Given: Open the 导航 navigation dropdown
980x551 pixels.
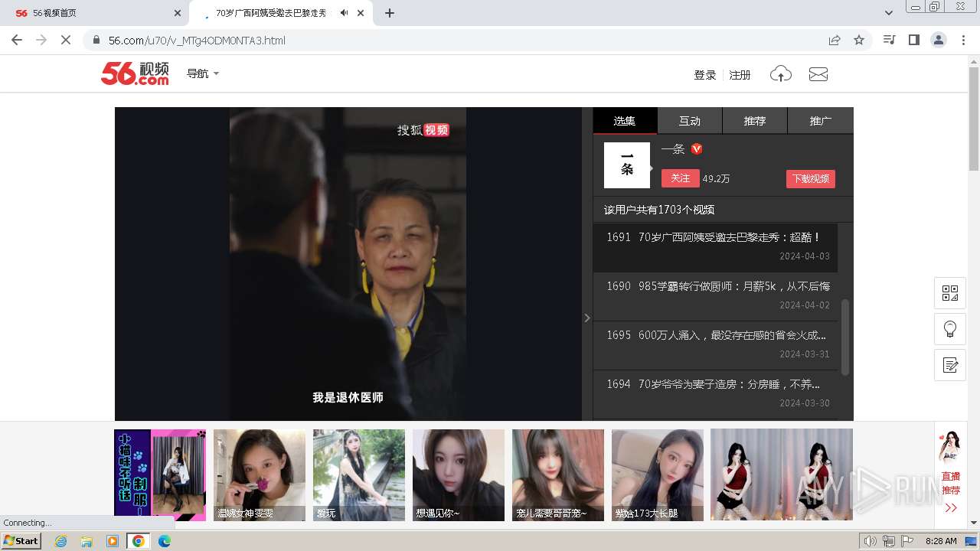Looking at the screenshot, I should point(203,73).
